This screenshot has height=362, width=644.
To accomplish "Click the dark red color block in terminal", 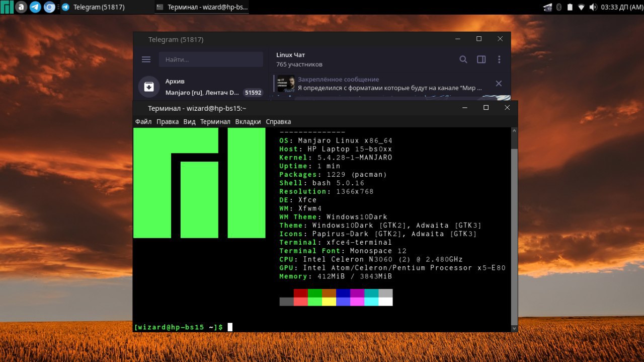I will pyautogui.click(x=300, y=293).
